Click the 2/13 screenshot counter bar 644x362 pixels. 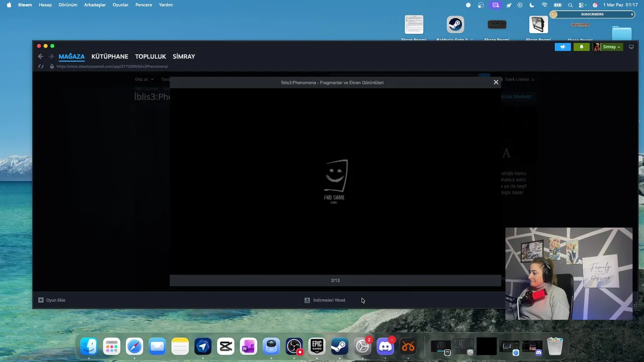coord(335,281)
